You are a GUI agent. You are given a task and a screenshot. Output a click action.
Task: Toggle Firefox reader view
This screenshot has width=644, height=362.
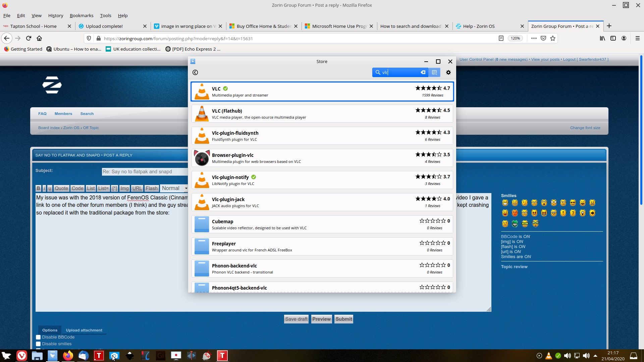[501, 38]
